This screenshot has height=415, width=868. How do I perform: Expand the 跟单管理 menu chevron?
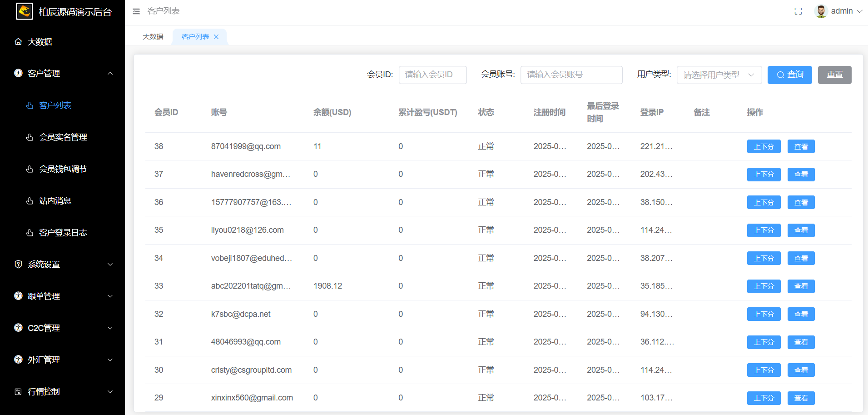[110, 296]
